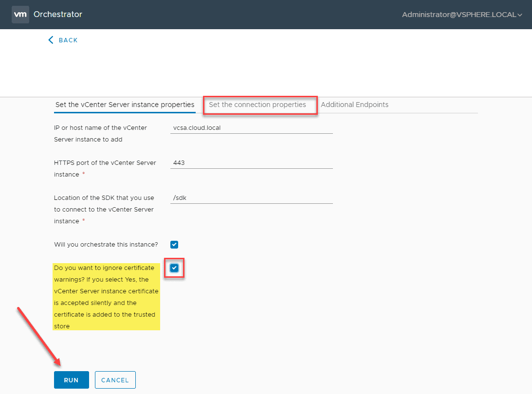
Task: Select the "Set the vCenter Server instance properties" tab
Action: click(x=125, y=105)
